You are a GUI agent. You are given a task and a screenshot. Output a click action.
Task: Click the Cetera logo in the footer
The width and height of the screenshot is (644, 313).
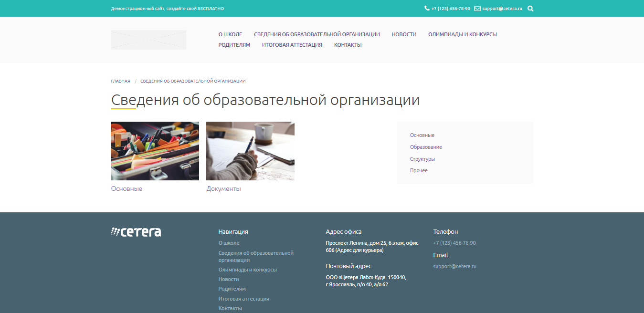tap(136, 232)
